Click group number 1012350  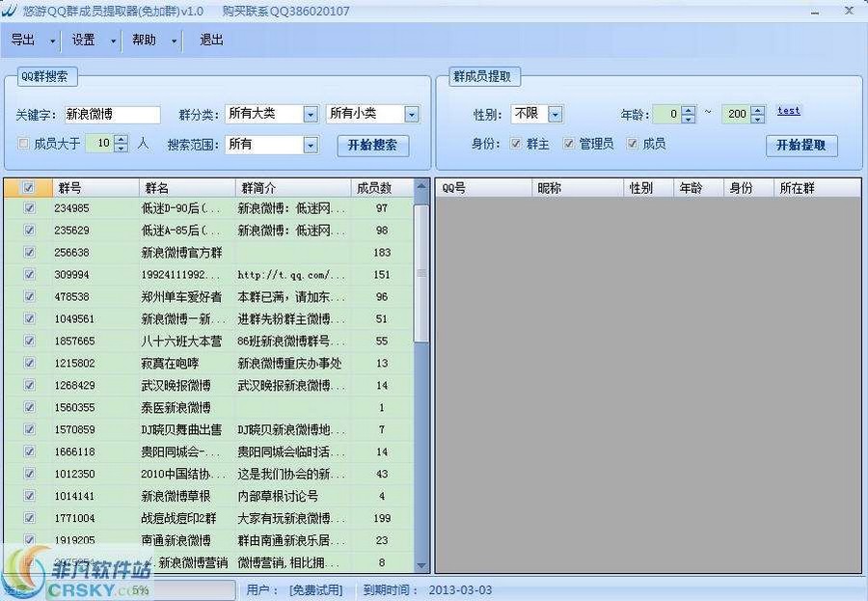(x=74, y=475)
